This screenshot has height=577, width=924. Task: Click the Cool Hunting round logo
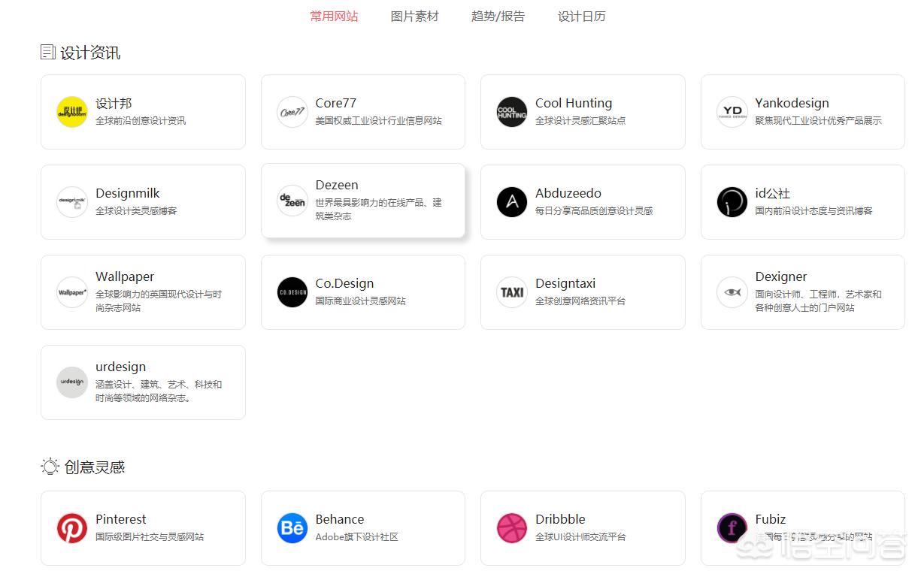[512, 112]
